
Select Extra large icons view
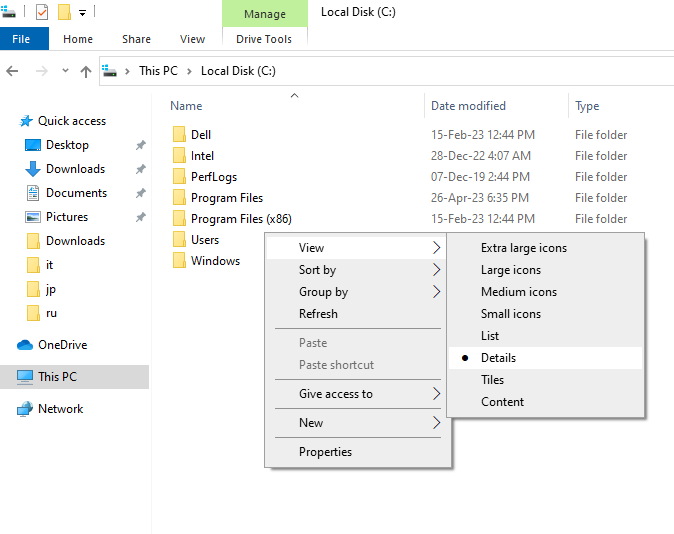click(545, 248)
